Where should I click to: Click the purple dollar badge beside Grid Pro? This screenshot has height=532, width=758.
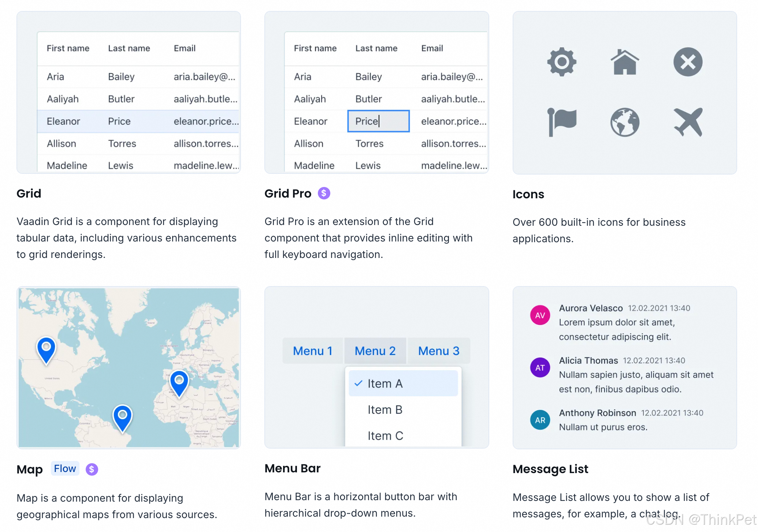pos(324,193)
